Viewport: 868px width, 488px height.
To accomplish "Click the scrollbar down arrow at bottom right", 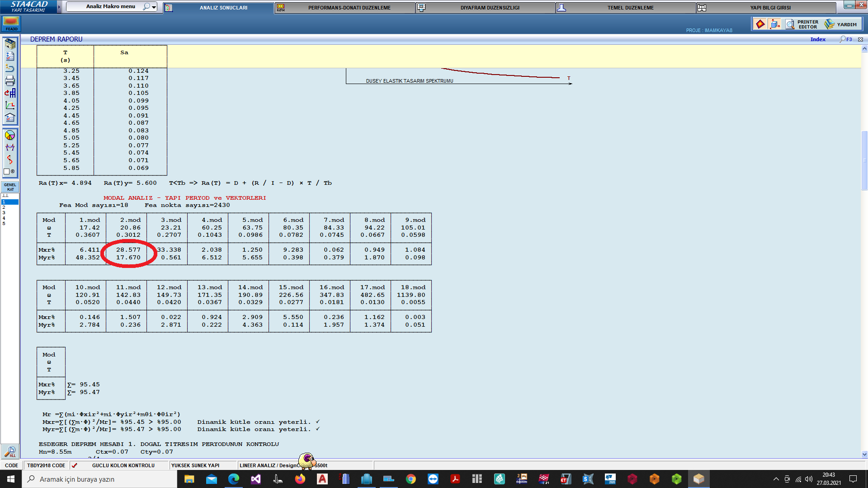I will point(864,455).
